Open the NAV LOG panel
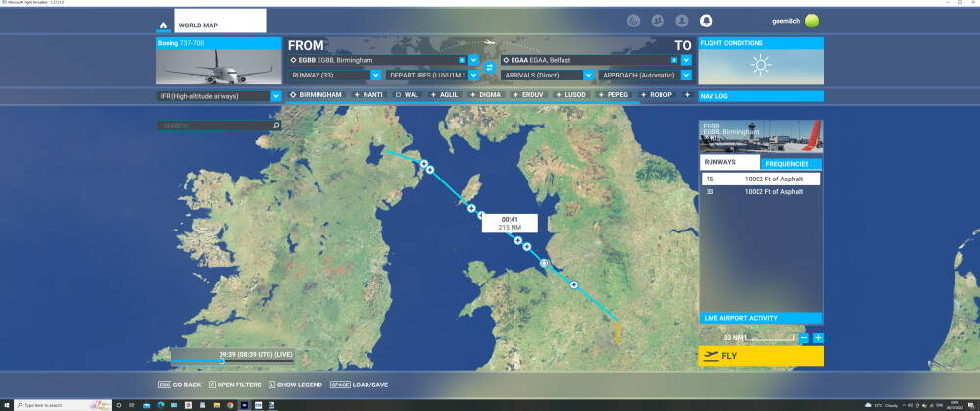 pos(760,96)
